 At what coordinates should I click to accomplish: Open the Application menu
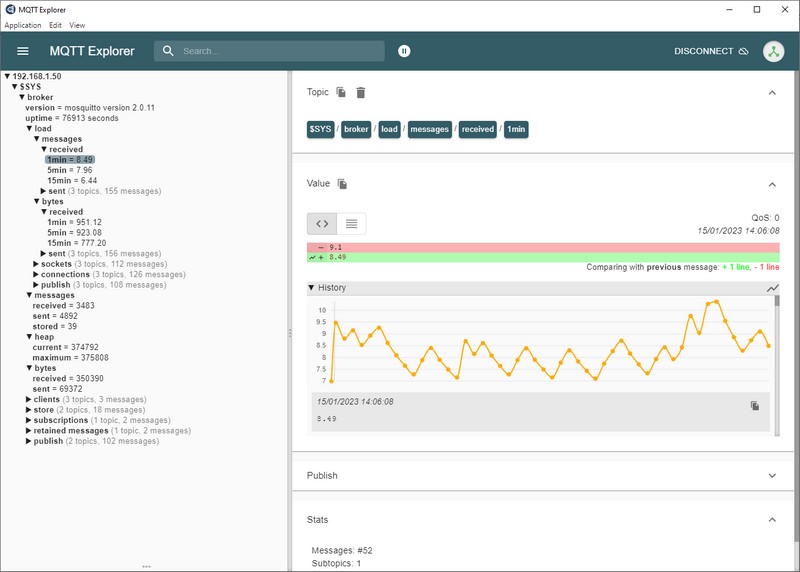pos(22,25)
